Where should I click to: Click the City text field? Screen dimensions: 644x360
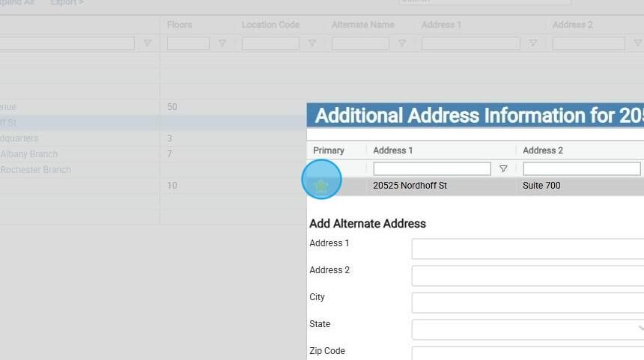(528, 302)
